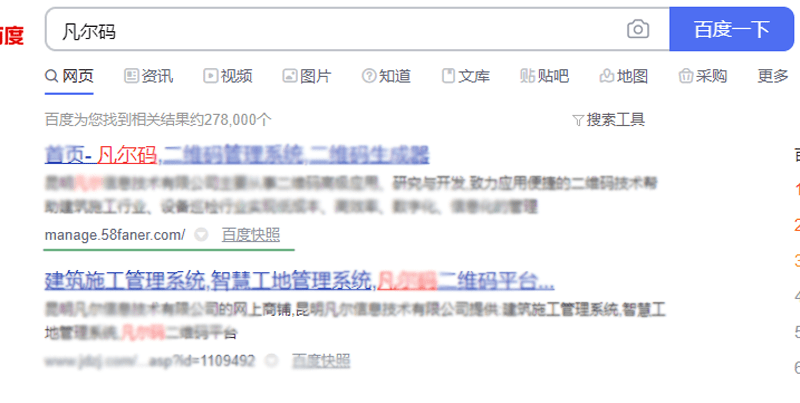Click the manage.58faner.com URL text
Screen dimensions: 800x403
115,235
